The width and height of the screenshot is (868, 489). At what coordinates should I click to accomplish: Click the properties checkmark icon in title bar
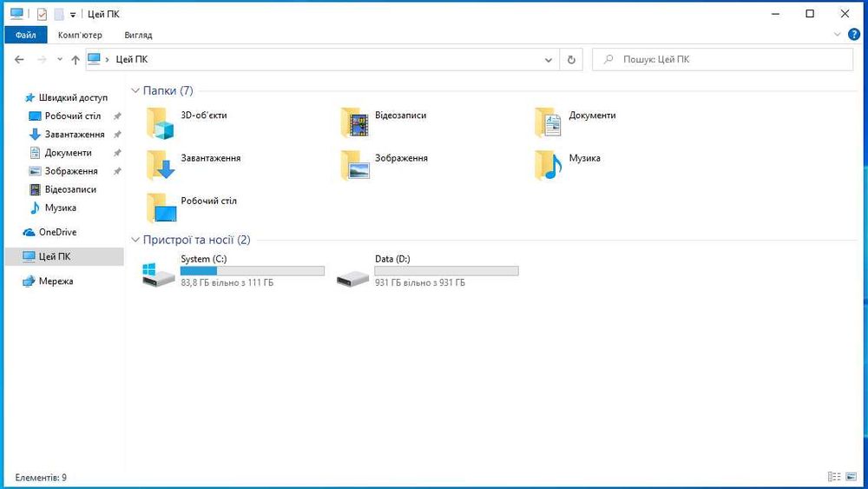pos(42,15)
